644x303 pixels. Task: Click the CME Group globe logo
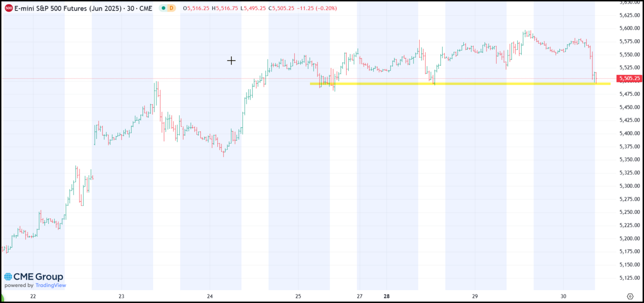[x=9, y=277]
